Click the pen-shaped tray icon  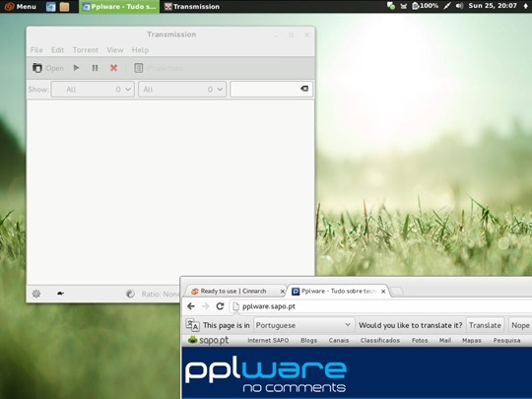[447, 6]
